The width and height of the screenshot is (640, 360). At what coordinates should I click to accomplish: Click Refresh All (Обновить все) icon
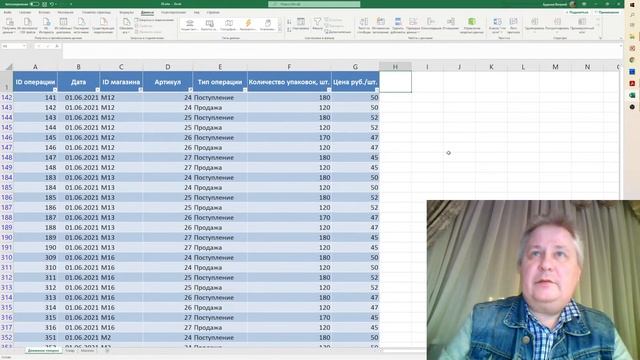[x=126, y=25]
